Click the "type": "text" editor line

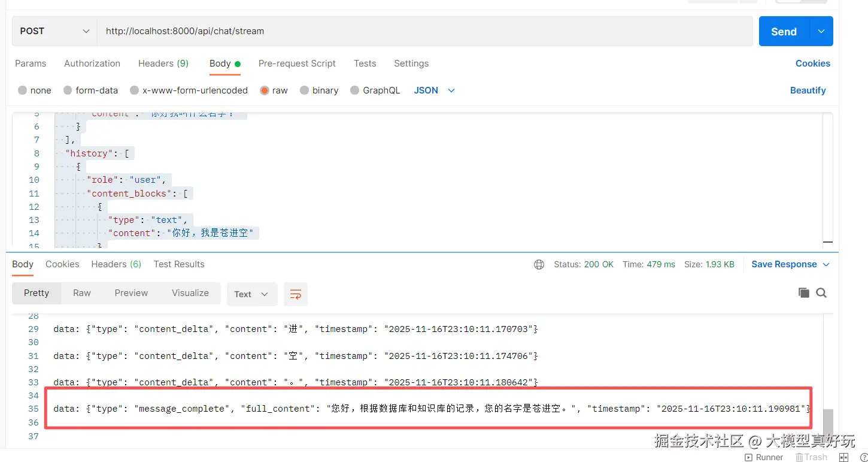click(x=148, y=220)
